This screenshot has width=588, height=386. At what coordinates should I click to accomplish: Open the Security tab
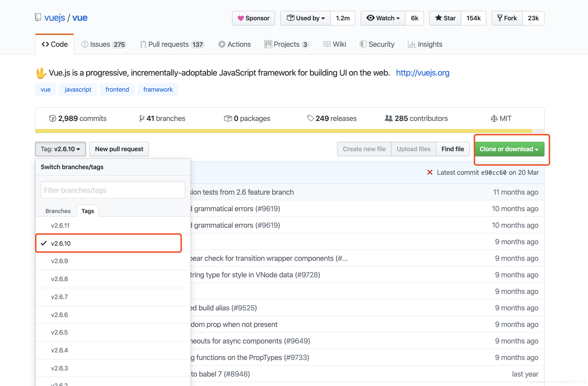[x=377, y=44]
